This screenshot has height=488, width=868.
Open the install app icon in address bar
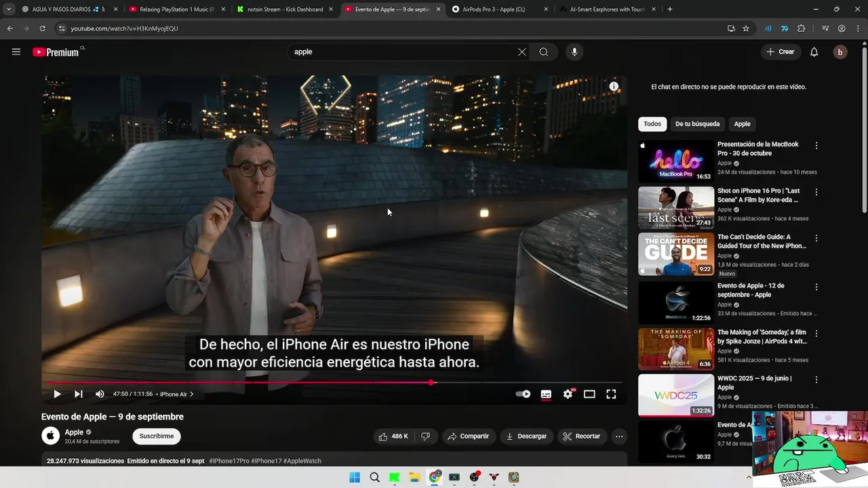point(731,28)
